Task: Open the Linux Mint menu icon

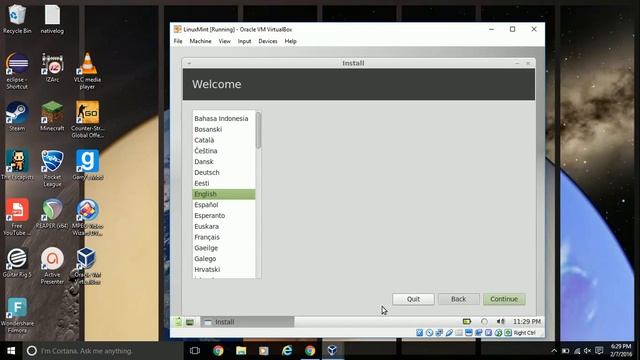Action: (x=178, y=322)
